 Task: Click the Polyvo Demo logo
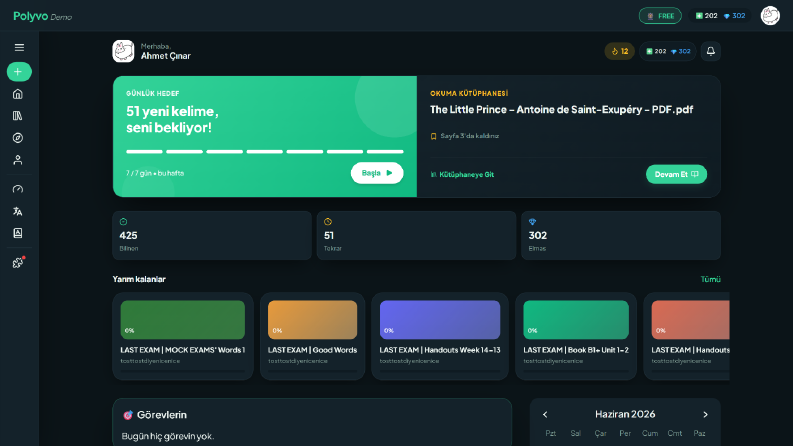click(42, 16)
